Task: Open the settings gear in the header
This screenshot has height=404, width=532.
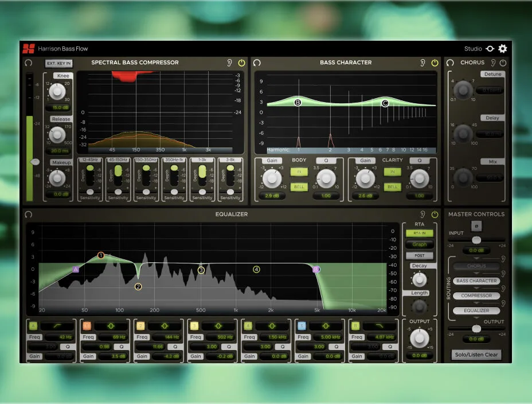Action: [x=503, y=49]
